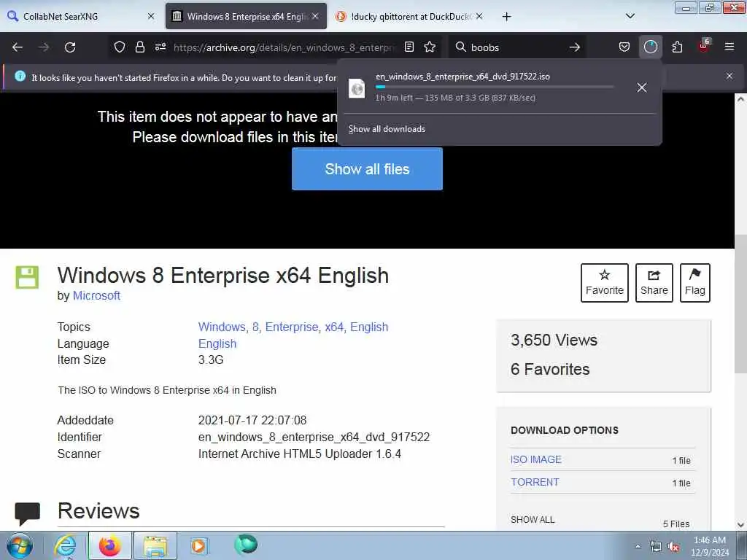Close the CollabNet SearXNG tab
This screenshot has height=560, width=747.
151,16
